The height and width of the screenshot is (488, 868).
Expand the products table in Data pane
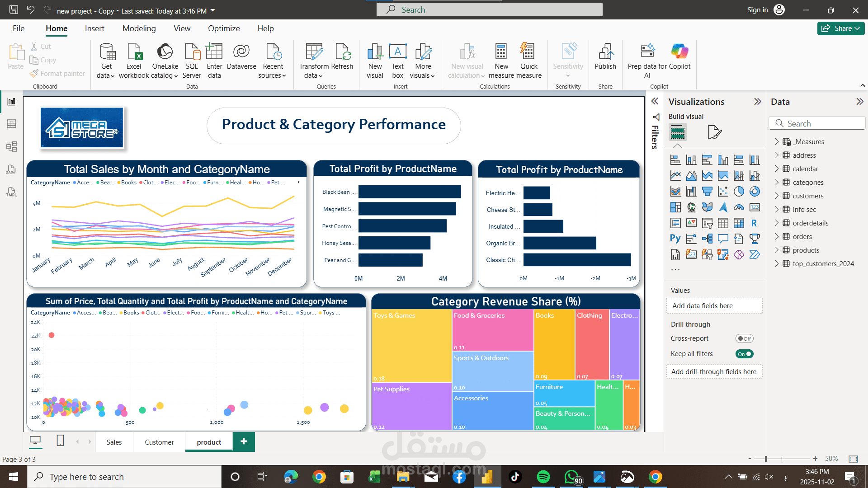pos(777,250)
